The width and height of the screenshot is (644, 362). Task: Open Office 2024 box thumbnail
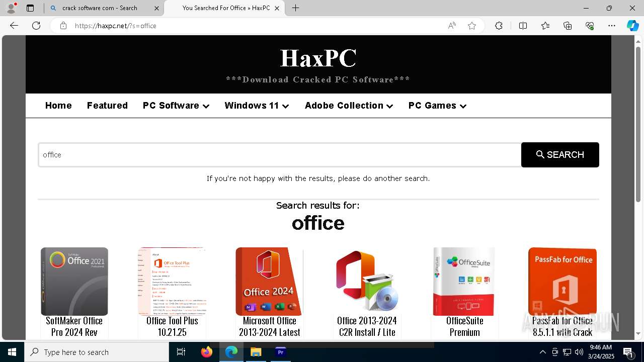(269, 282)
